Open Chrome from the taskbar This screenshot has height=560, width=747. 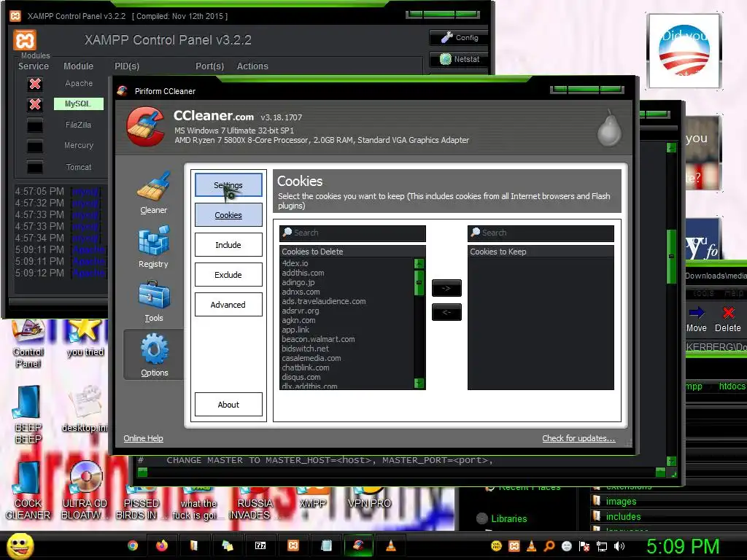point(133,545)
